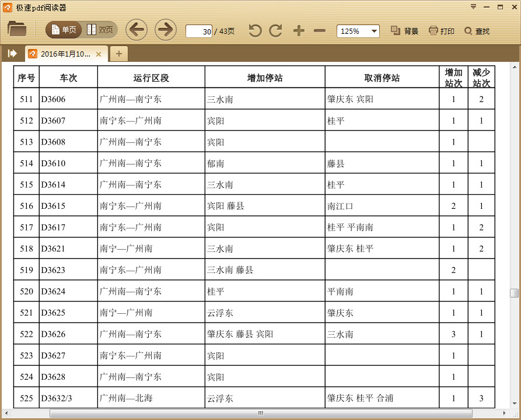This screenshot has height=420, width=521.
Task: Open the 查找 search function
Action: click(477, 31)
